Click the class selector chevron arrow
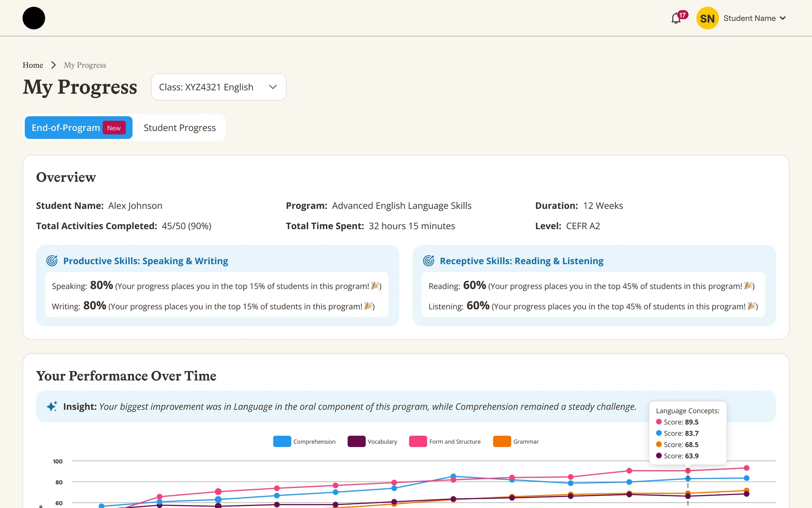This screenshot has height=508, width=812. (x=273, y=87)
